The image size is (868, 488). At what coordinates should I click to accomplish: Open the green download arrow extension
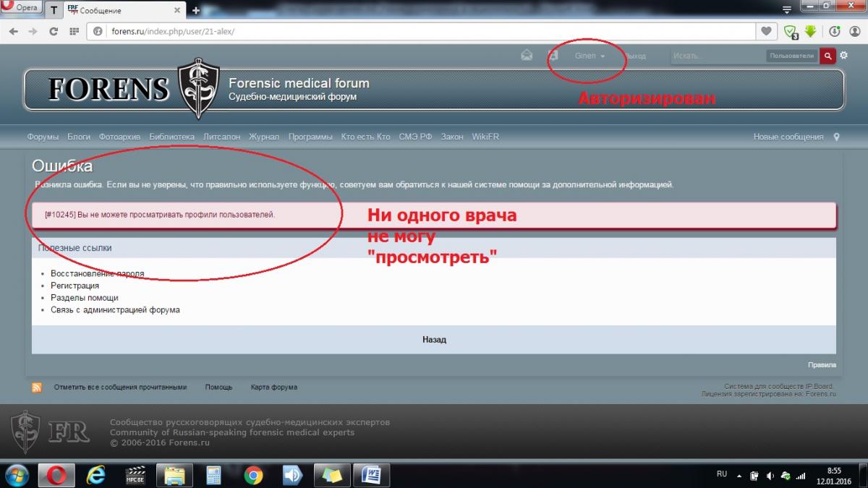coord(811,32)
